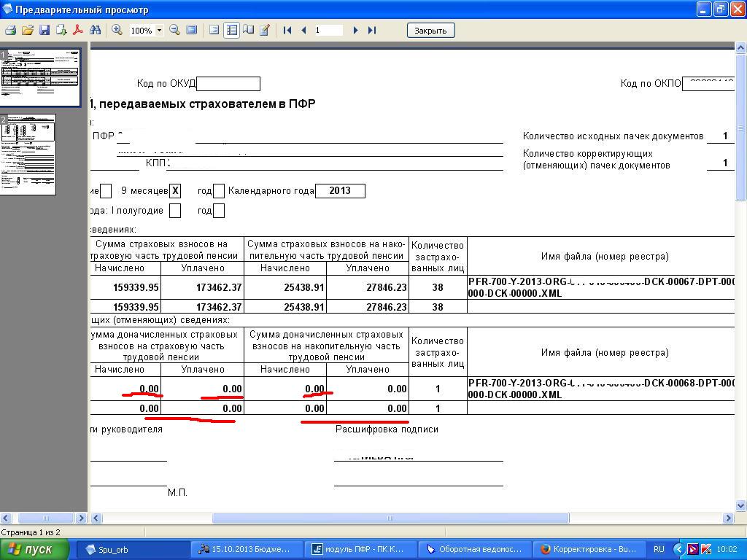Export to PDF with the red Acrobat icon

78,31
